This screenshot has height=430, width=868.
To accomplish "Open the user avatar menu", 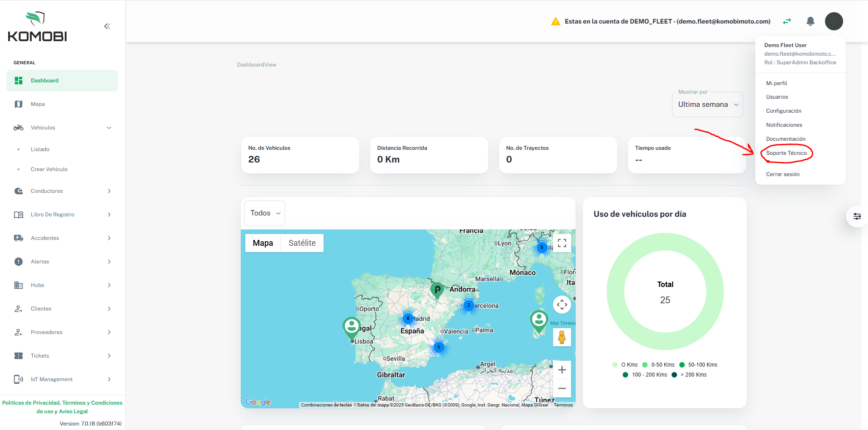I will (833, 21).
